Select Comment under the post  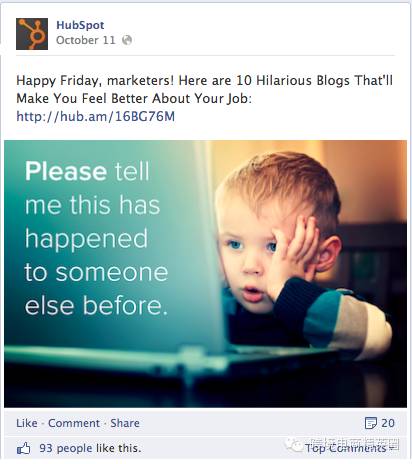74,423
